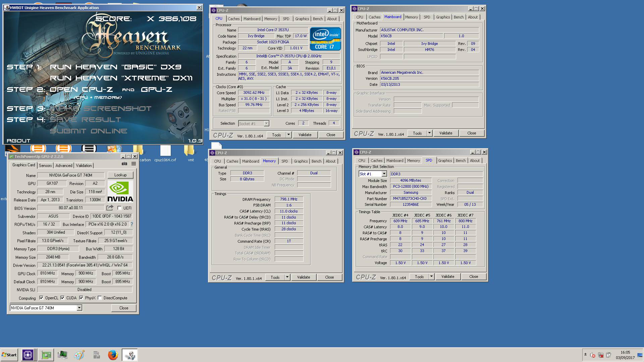Click Submit Online in the Heaven window

click(x=89, y=131)
